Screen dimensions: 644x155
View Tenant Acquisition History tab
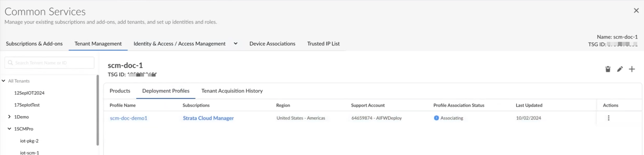(232, 91)
